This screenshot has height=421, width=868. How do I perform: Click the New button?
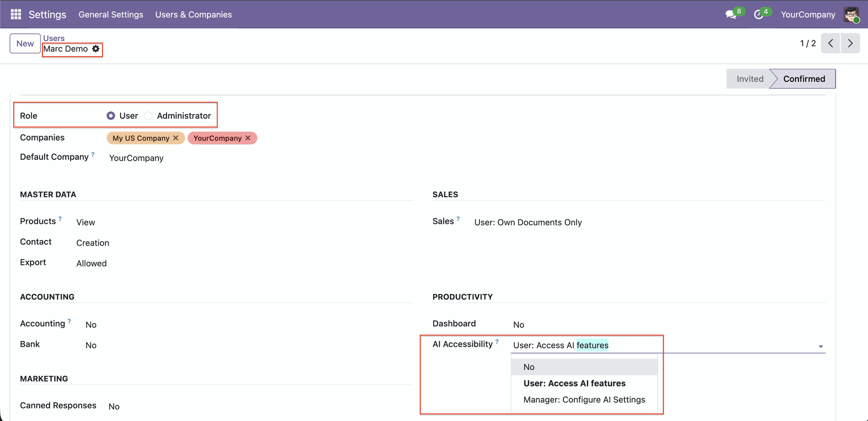(x=25, y=43)
